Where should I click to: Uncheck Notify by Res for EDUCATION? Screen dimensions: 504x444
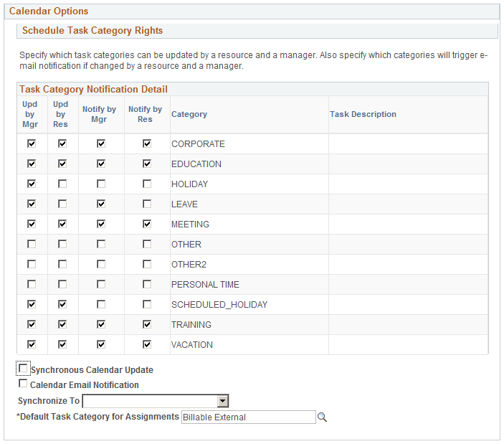(147, 164)
